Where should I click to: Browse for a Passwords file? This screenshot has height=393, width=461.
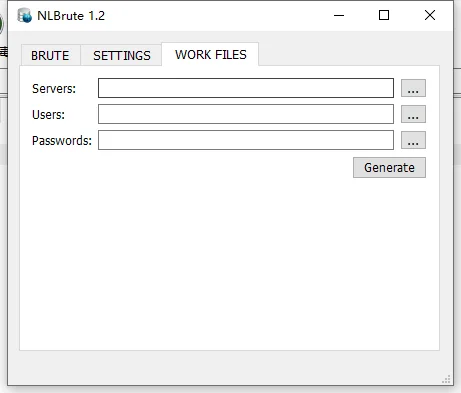[413, 140]
